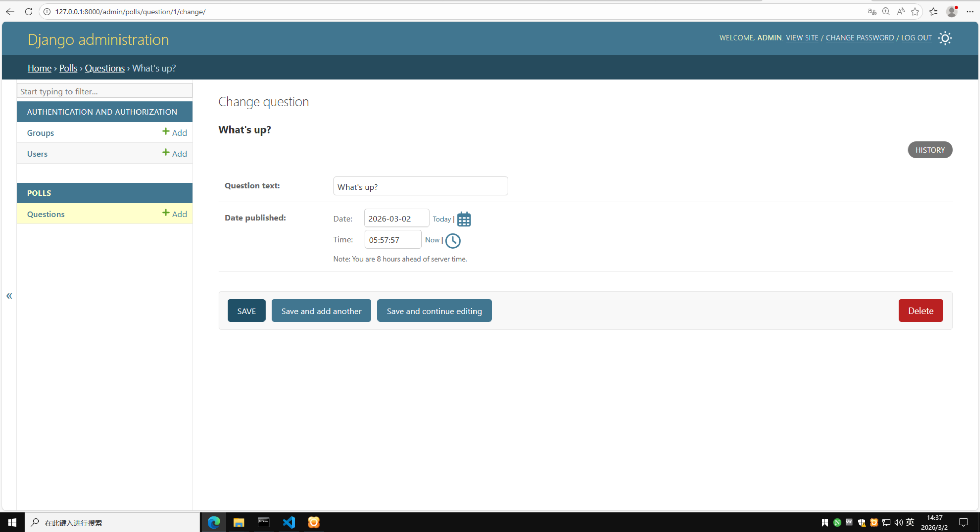Click the HISTORY button
This screenshot has width=980, height=532.
click(x=930, y=150)
